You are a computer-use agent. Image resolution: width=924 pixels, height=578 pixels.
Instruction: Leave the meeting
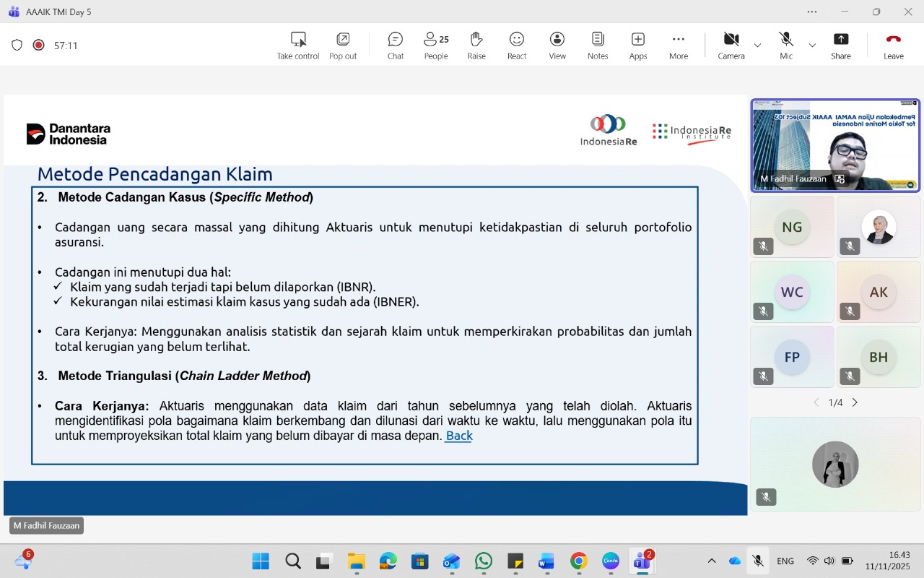[x=893, y=46]
